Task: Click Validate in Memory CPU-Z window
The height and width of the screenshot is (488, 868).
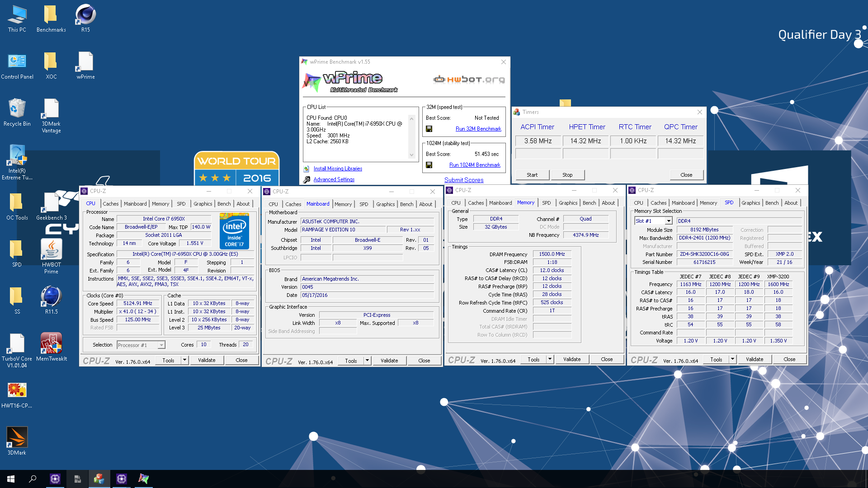Action: click(x=572, y=359)
